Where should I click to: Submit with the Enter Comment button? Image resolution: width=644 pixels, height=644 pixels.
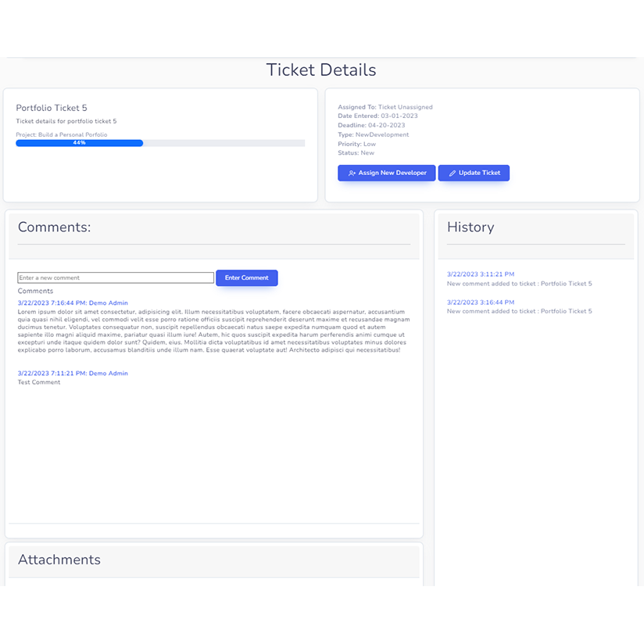click(247, 278)
